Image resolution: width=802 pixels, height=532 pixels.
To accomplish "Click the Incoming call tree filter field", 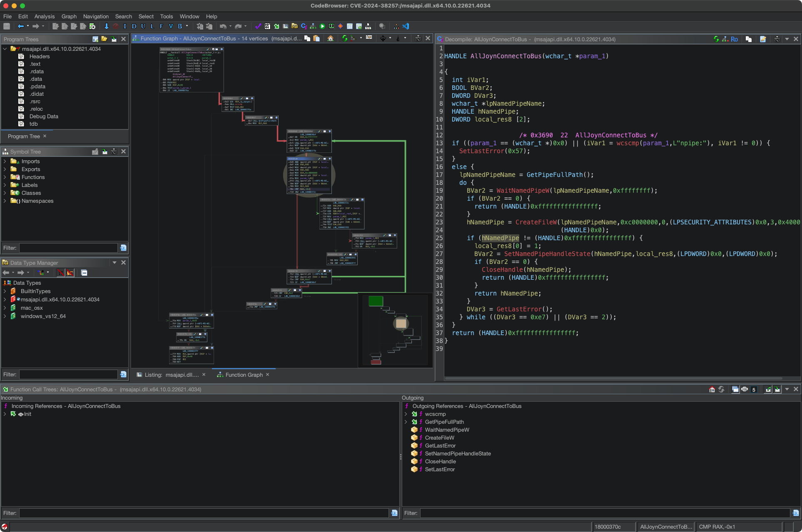I will click(x=204, y=513).
